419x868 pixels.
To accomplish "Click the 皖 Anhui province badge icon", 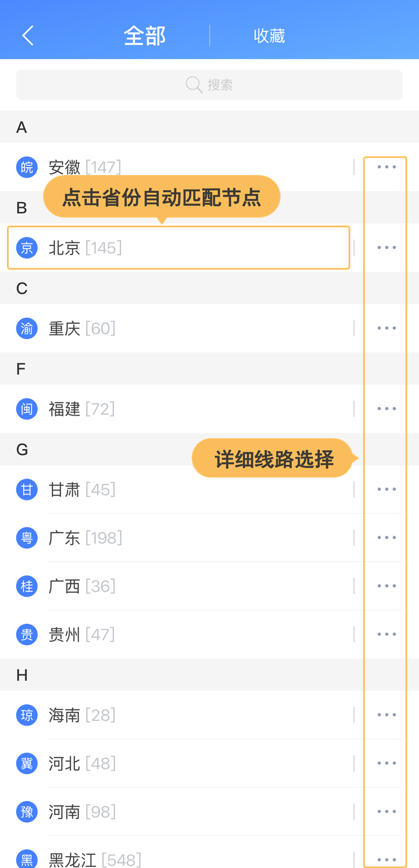I will 27,167.
